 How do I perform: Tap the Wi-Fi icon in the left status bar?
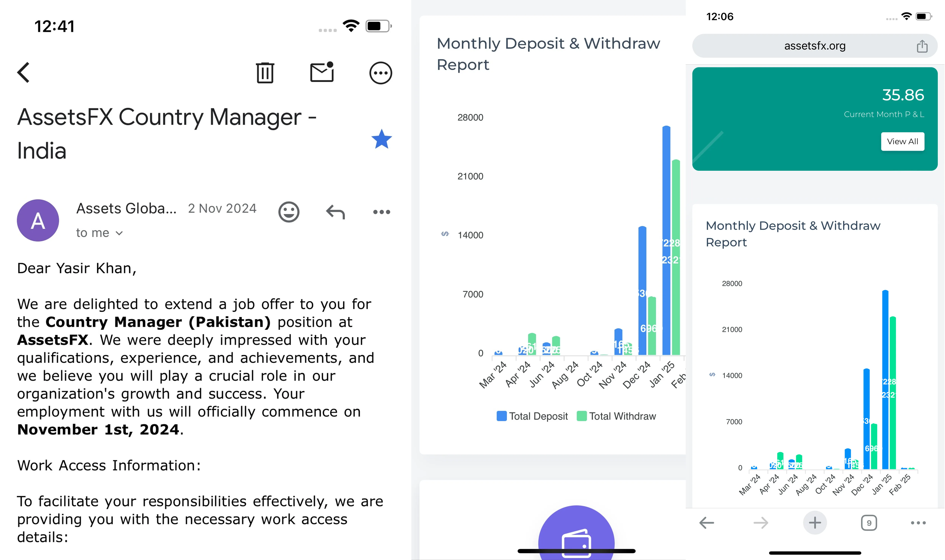351,26
